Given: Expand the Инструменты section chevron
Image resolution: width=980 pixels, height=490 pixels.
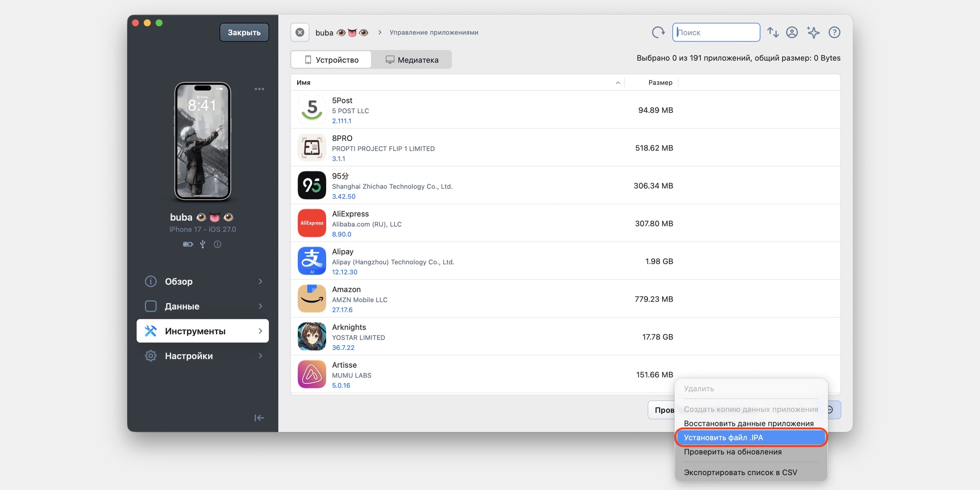Looking at the screenshot, I should pos(260,331).
